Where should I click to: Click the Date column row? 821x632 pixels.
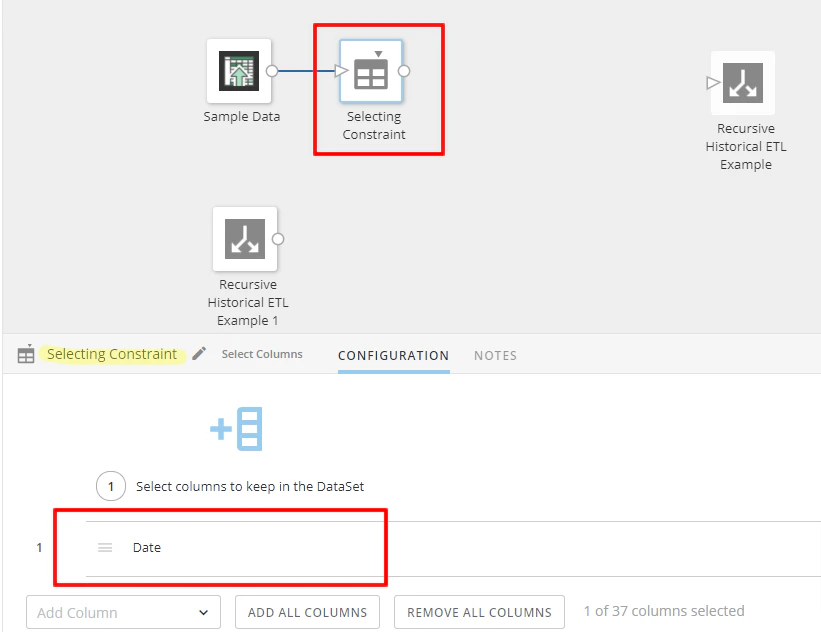[x=453, y=548]
